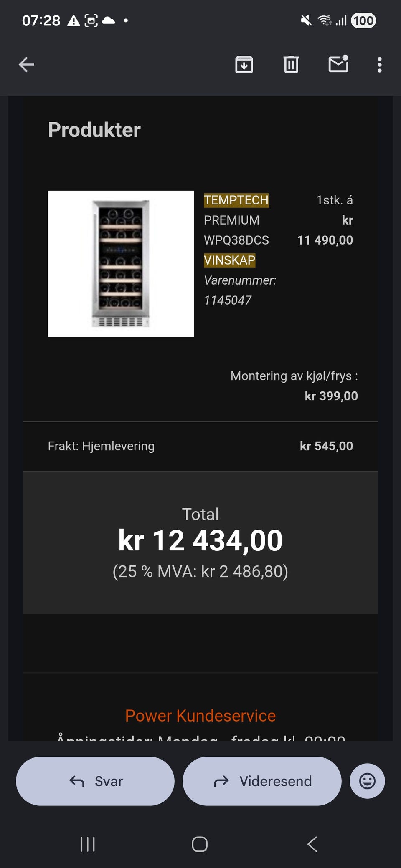Tap the highlighted VINSKAP text
401x868 pixels.
point(229,260)
